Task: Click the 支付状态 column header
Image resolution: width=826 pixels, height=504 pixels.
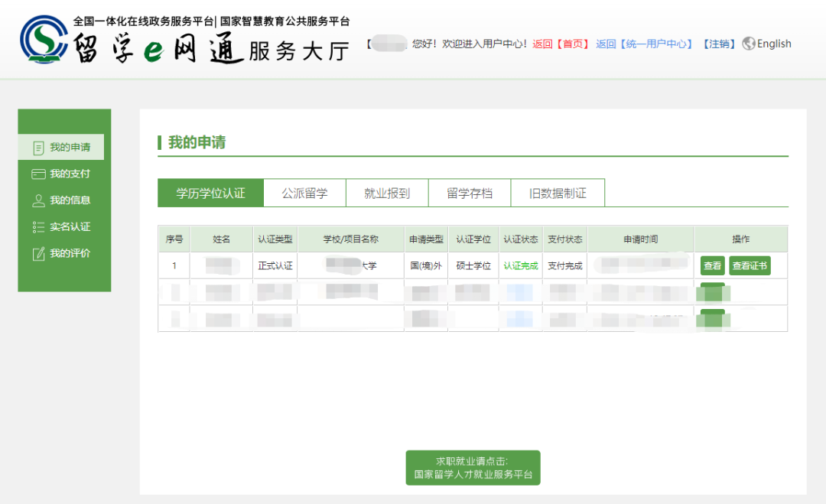Action: pos(565,239)
